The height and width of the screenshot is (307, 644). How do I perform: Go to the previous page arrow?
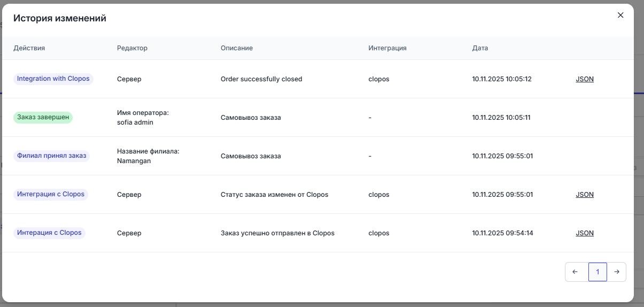(x=575, y=272)
